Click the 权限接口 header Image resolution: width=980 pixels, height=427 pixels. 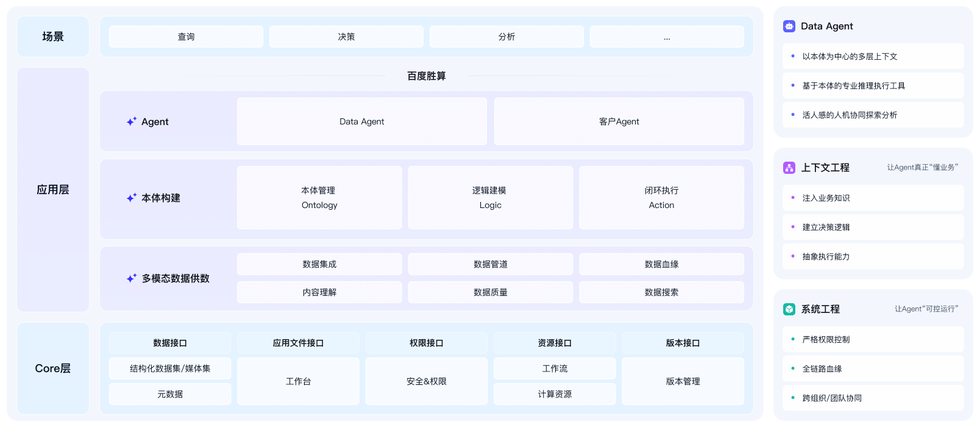pos(427,343)
